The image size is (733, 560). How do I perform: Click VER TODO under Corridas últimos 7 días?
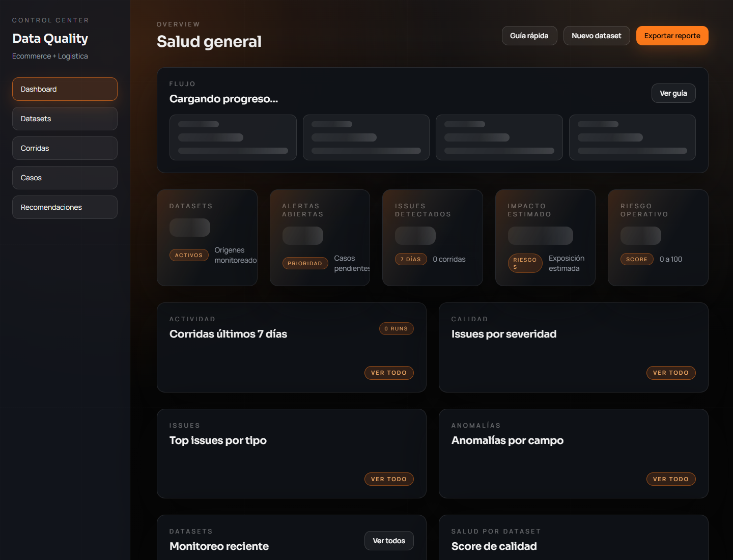coord(389,373)
